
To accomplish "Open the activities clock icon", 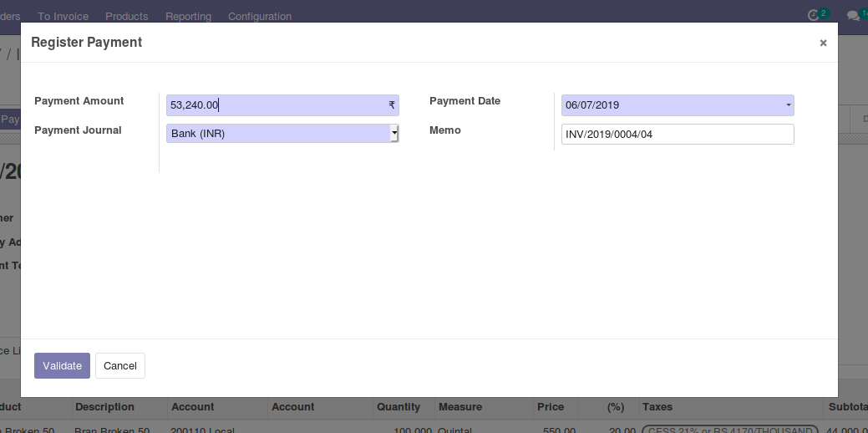I will pyautogui.click(x=814, y=16).
